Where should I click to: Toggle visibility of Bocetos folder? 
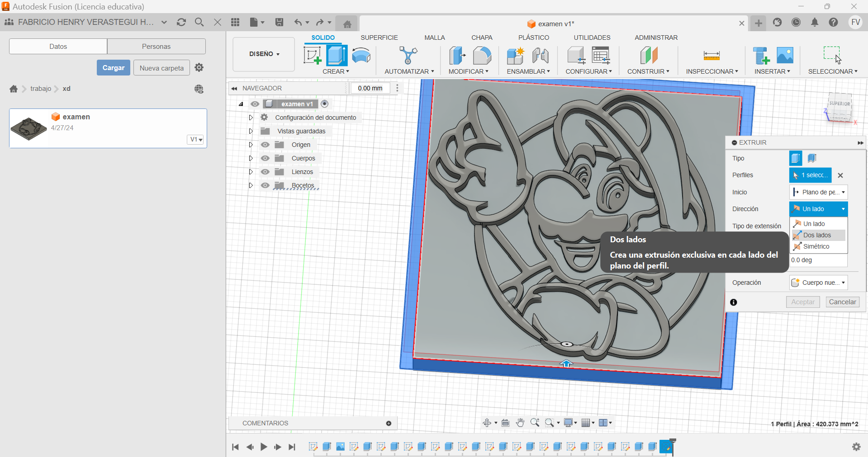[265, 185]
